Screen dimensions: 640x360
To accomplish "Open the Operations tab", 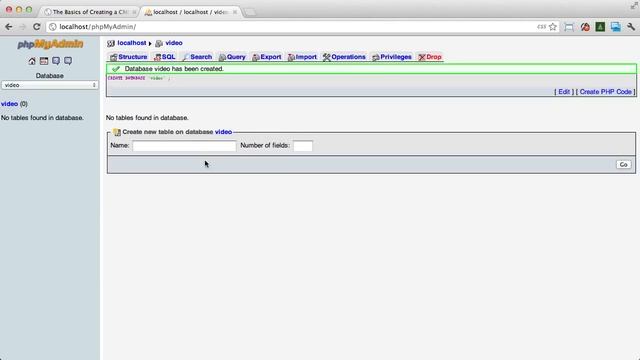I will point(344,57).
